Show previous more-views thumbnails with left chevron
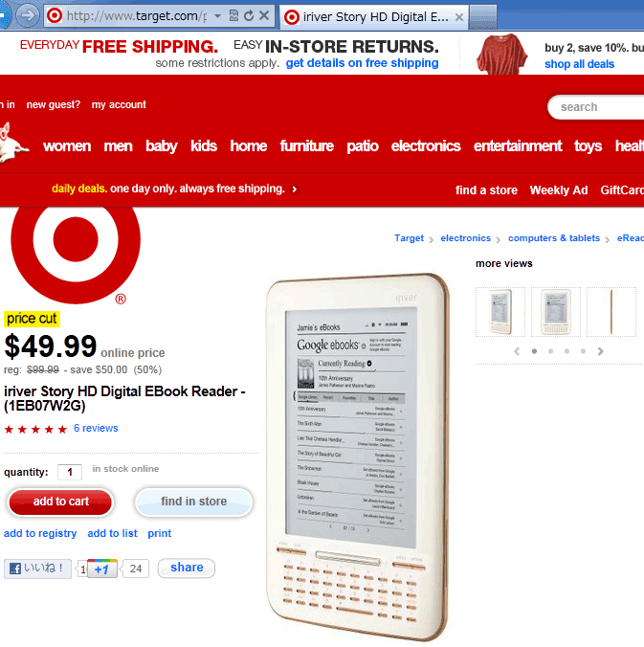 (517, 351)
